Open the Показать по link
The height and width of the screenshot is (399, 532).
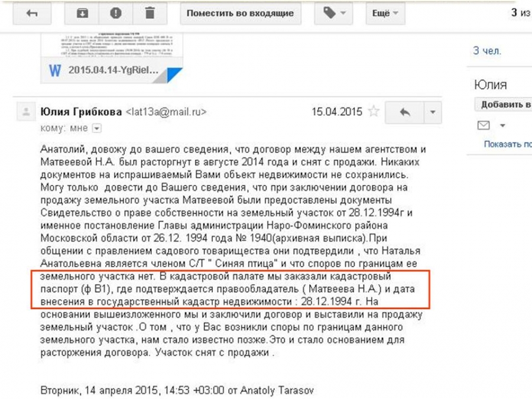(x=507, y=144)
